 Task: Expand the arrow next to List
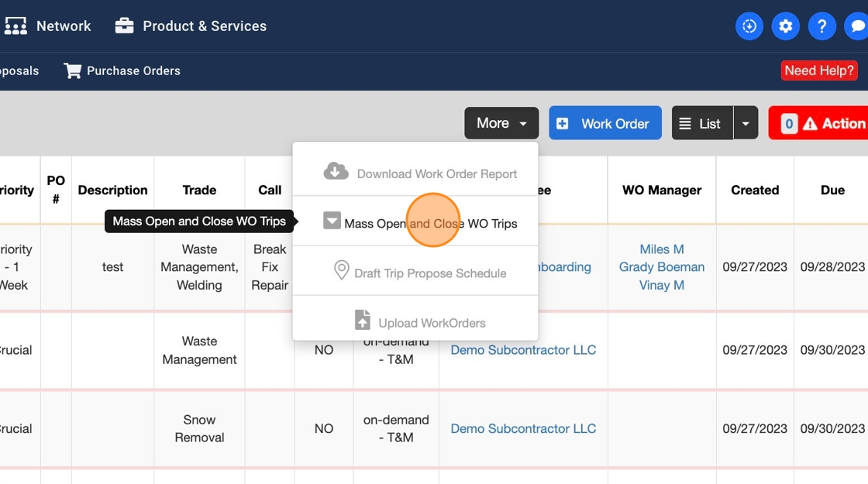click(x=746, y=124)
